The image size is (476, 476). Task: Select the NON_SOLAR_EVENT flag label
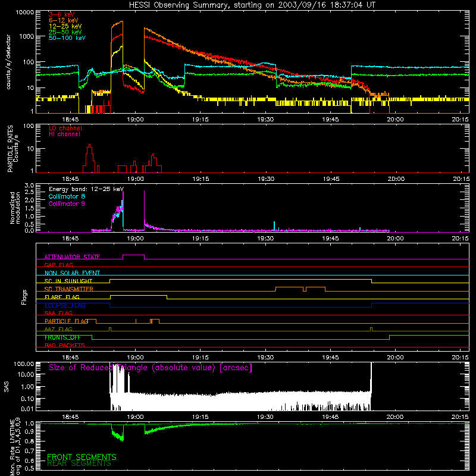[x=72, y=273]
